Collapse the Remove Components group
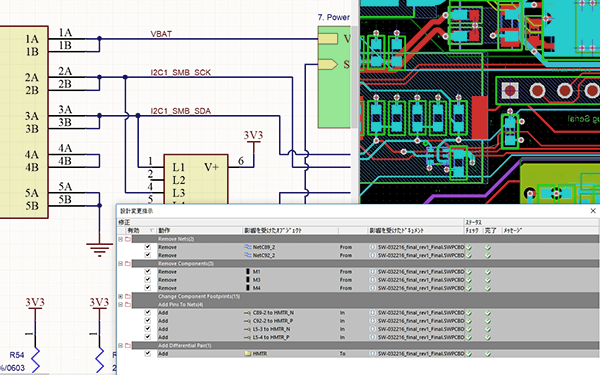This screenshot has width=600, height=375. (121, 264)
